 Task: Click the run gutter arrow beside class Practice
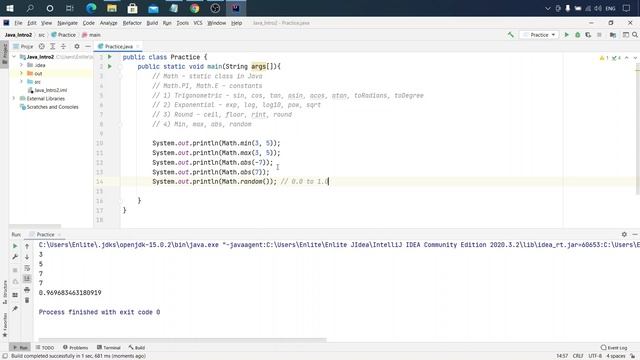pos(110,57)
